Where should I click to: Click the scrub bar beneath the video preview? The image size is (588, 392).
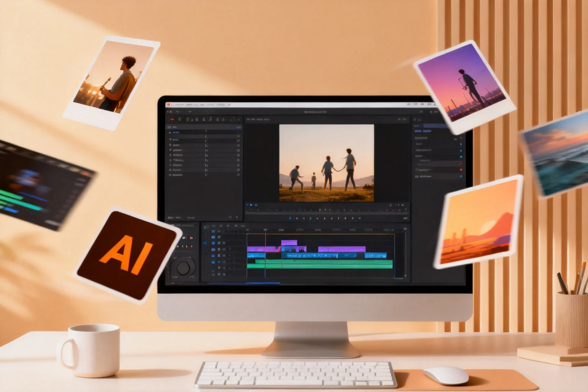[x=327, y=213]
